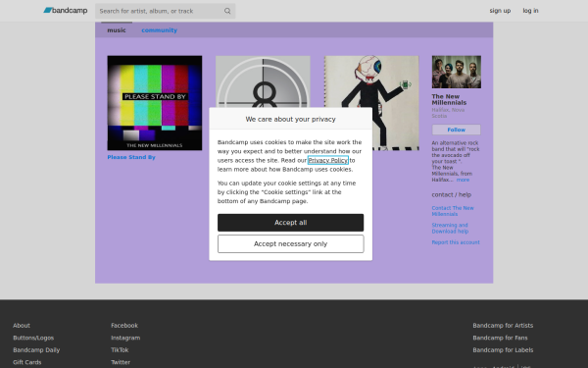Click the We care about your privacy heading

291,119
